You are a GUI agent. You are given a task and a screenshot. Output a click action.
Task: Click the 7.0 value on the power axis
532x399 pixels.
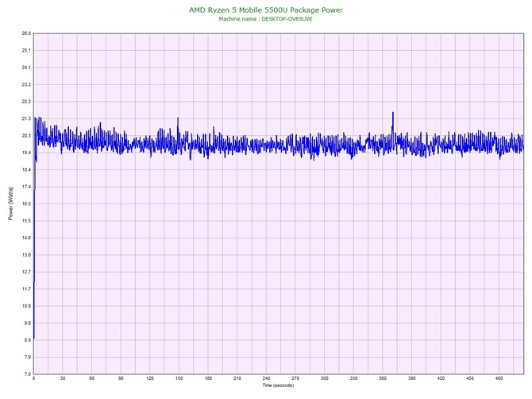(x=26, y=374)
